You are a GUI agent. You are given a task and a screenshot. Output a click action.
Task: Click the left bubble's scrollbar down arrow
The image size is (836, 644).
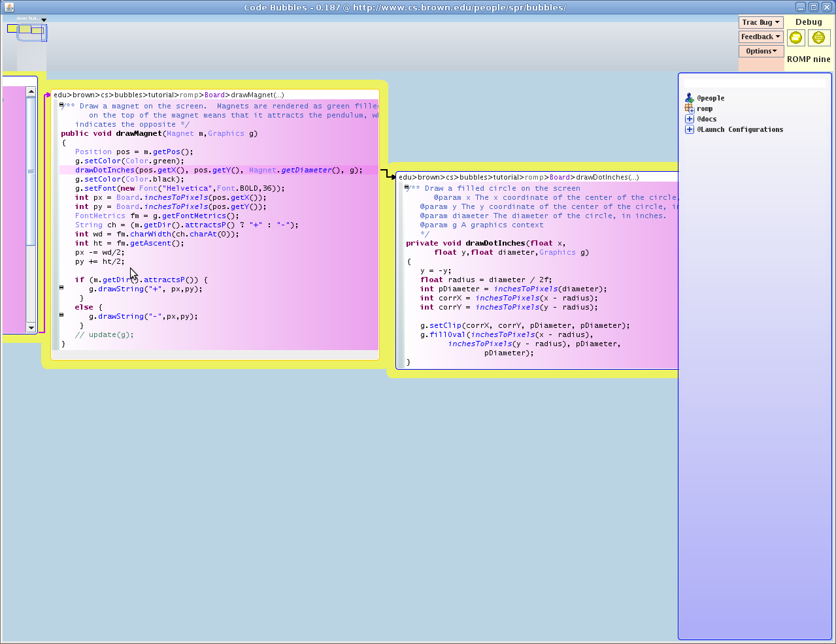(x=31, y=327)
